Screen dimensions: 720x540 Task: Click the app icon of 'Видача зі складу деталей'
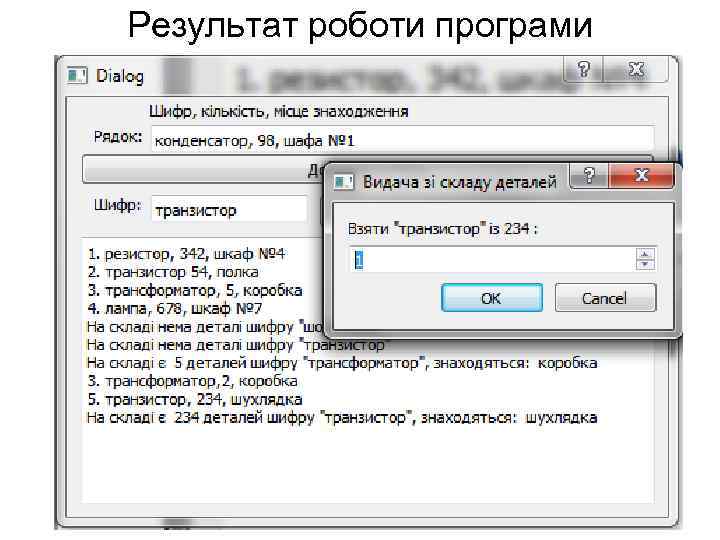pos(343,182)
